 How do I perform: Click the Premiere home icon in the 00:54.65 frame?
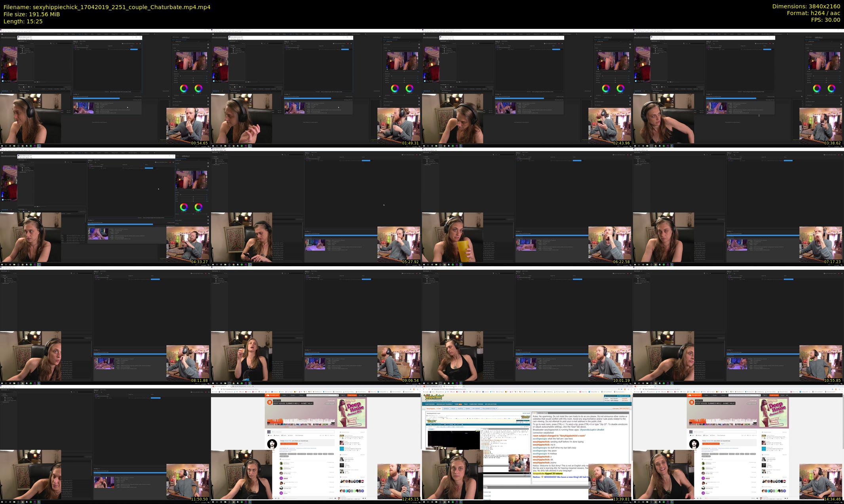click(x=2, y=34)
